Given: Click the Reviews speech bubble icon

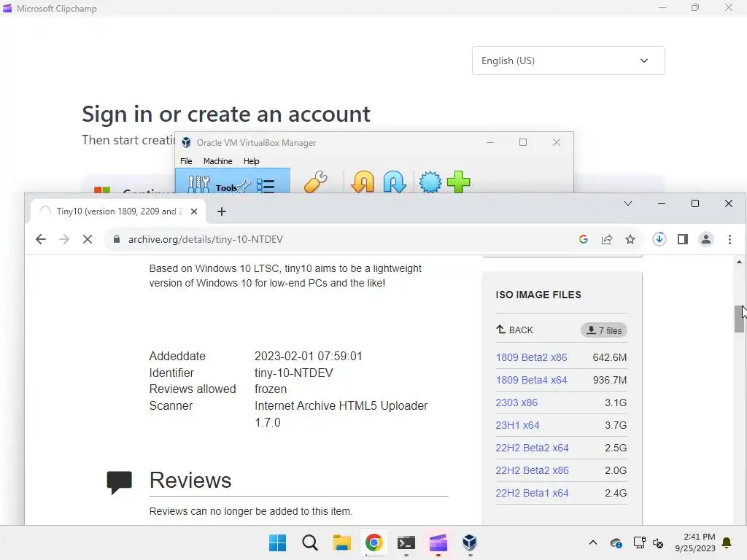Looking at the screenshot, I should pyautogui.click(x=119, y=483).
